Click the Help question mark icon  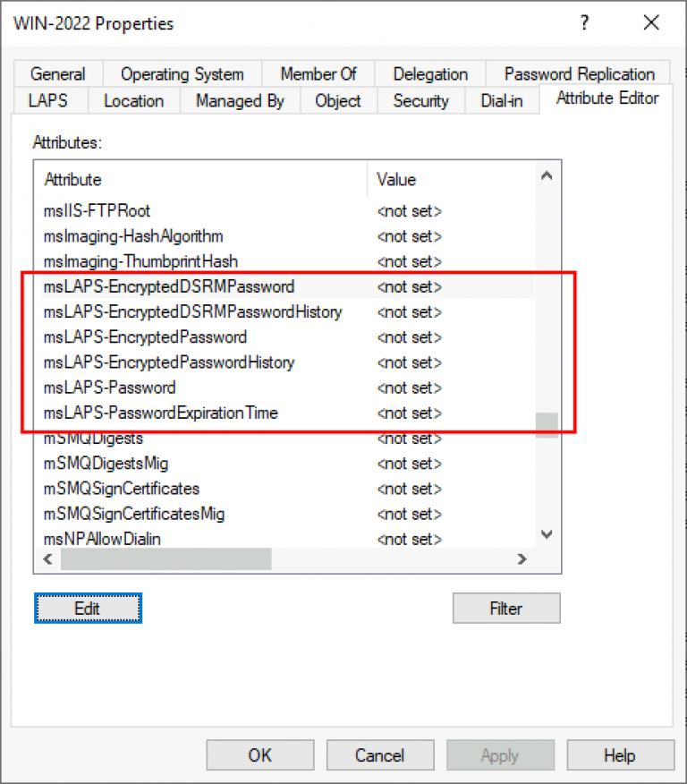585,23
